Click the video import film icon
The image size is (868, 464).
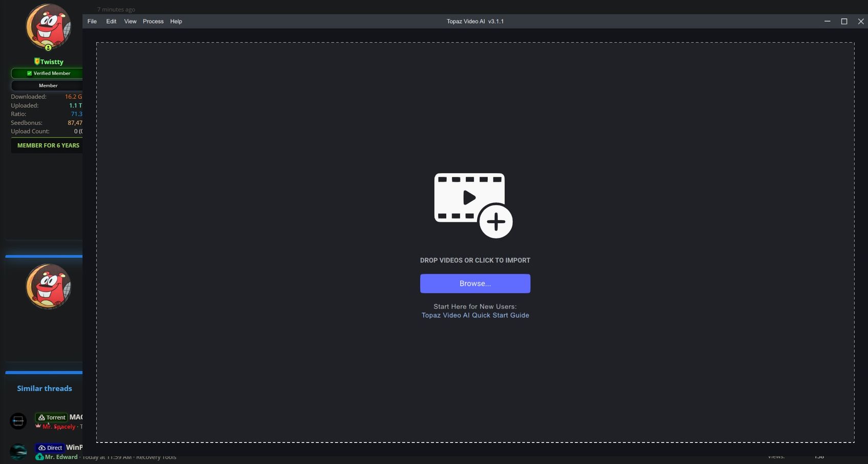[473, 205]
